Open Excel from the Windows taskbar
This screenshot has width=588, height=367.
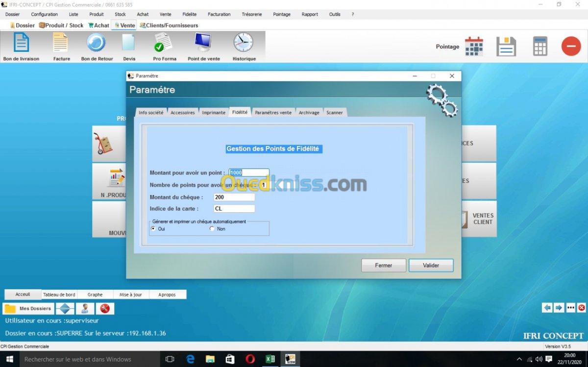pyautogui.click(x=270, y=359)
